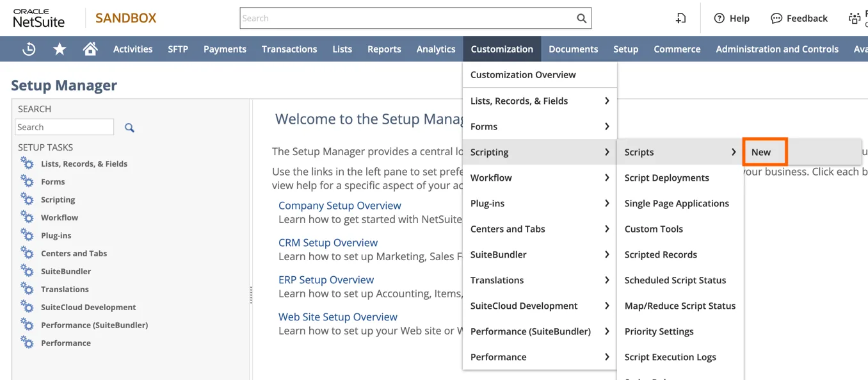868x380 pixels.
Task: Open the Web Site Setup Overview link
Action: (338, 317)
